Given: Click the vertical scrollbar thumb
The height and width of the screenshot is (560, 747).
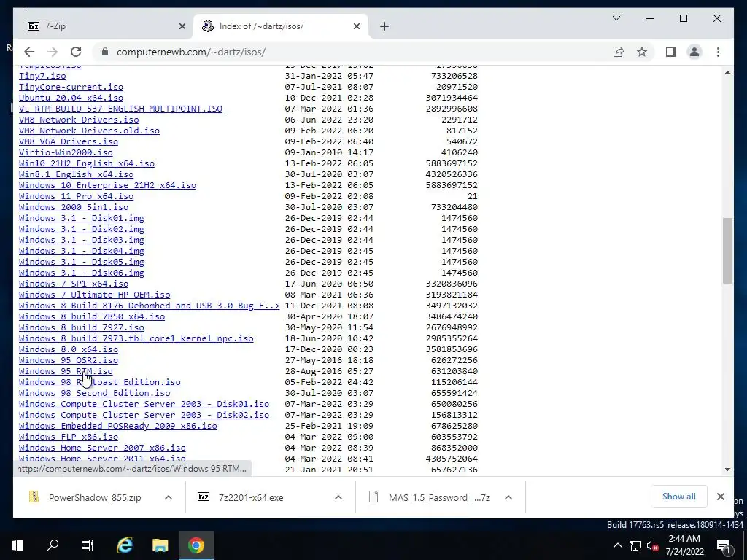Looking at the screenshot, I should click(x=727, y=251).
